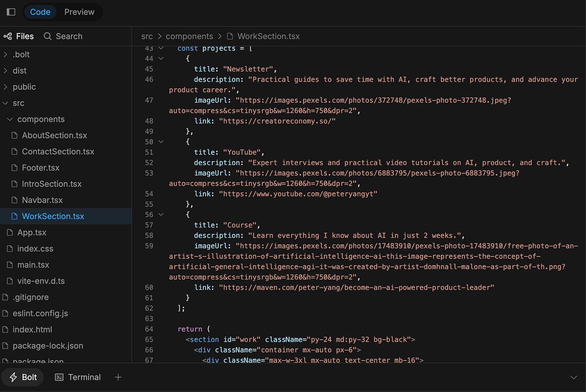Viewport: 586px width, 392px height.
Task: Click the Files tree icon
Action: pyautogui.click(x=8, y=36)
